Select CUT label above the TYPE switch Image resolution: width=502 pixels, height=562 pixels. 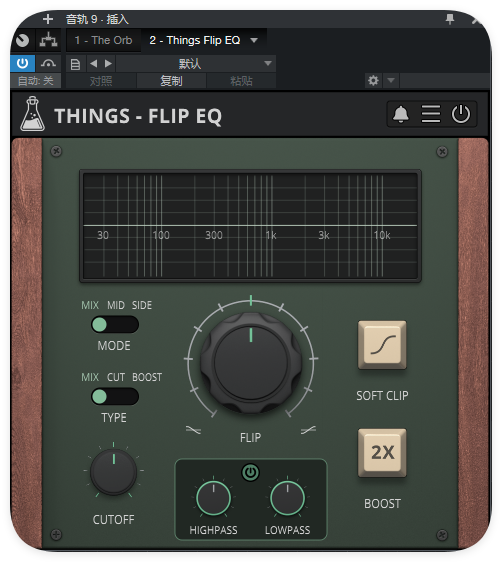[116, 377]
